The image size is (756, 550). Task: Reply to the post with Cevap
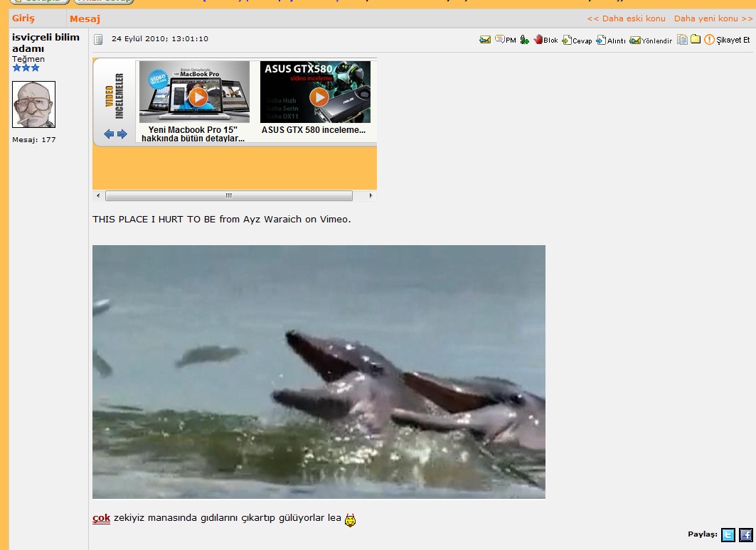[x=577, y=40]
